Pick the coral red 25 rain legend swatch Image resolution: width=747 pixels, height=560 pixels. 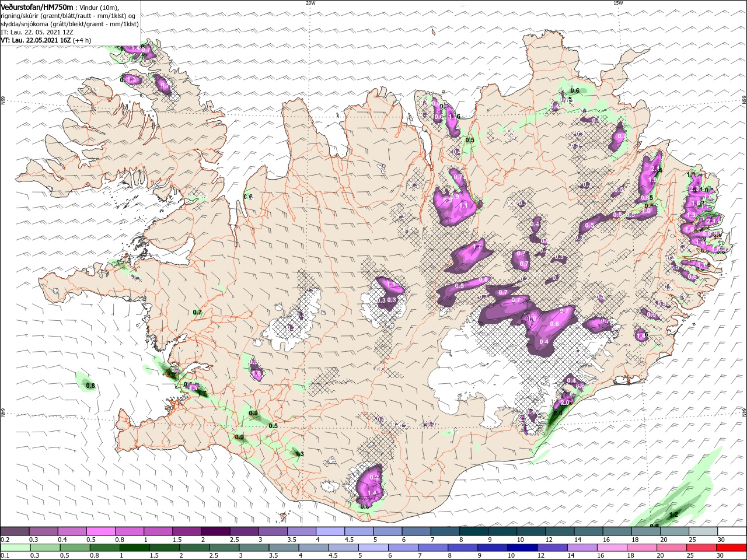pyautogui.click(x=701, y=548)
